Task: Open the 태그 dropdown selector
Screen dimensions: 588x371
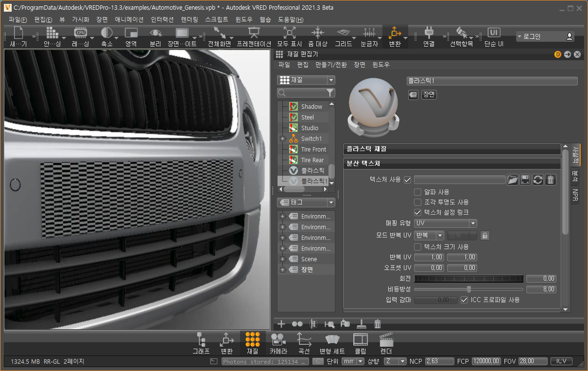Action: (306, 202)
